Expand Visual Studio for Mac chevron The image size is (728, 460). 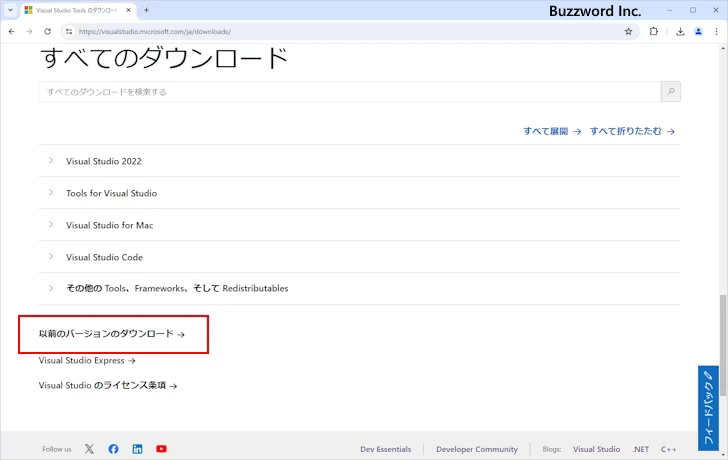click(51, 225)
